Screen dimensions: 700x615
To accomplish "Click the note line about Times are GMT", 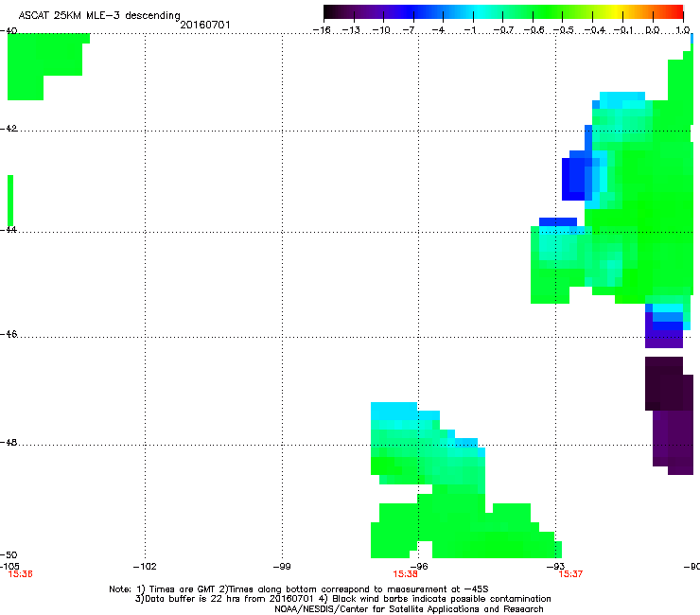I will (x=299, y=589).
